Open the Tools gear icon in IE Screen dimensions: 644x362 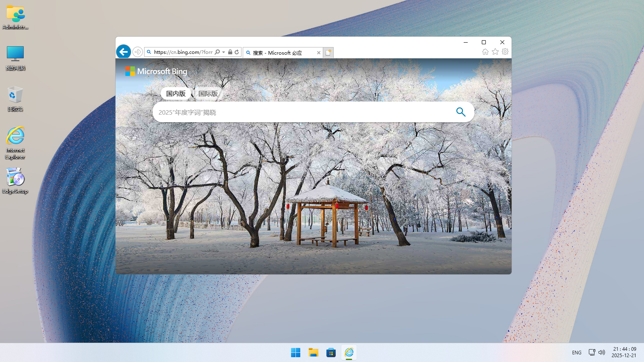tap(505, 51)
